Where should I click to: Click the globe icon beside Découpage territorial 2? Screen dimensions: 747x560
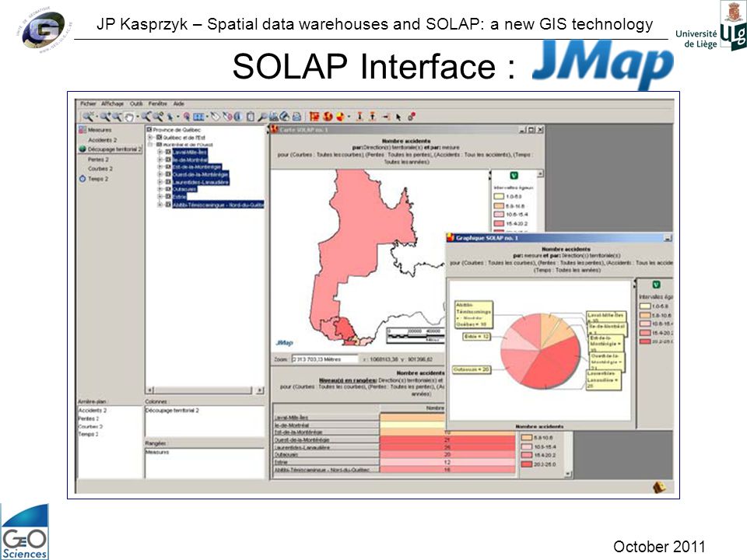tap(82, 149)
